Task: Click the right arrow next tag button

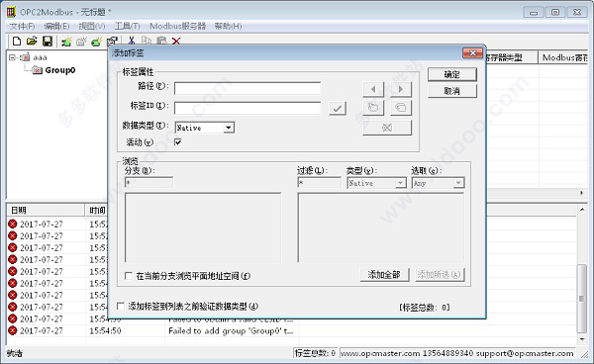Action: (x=401, y=89)
